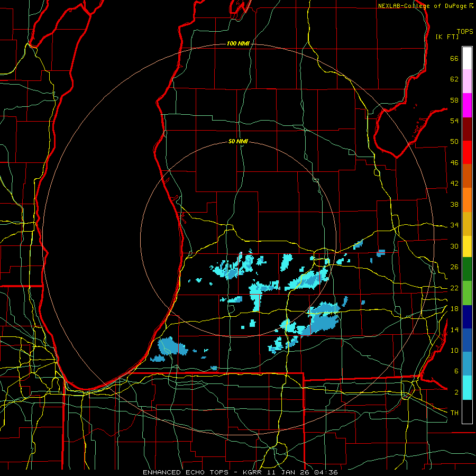The height and width of the screenshot is (476, 476).
Task: Click the legend value 34
Action: tap(454, 225)
